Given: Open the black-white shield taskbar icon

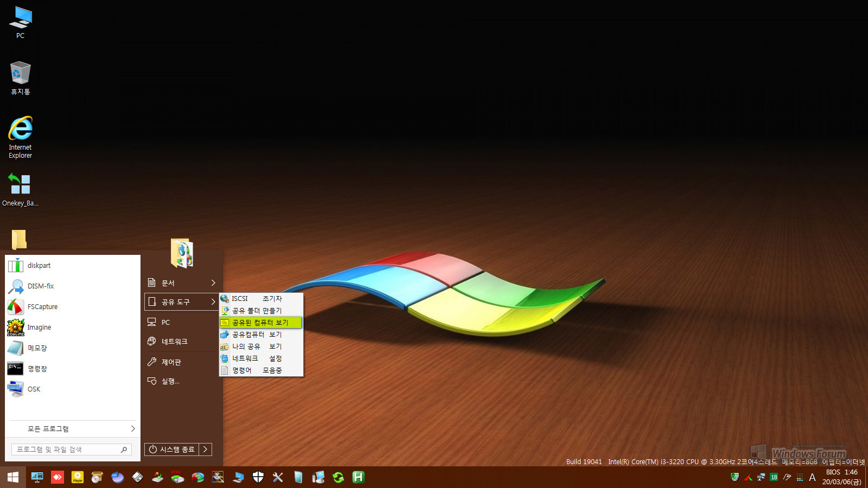Looking at the screenshot, I should tap(258, 477).
